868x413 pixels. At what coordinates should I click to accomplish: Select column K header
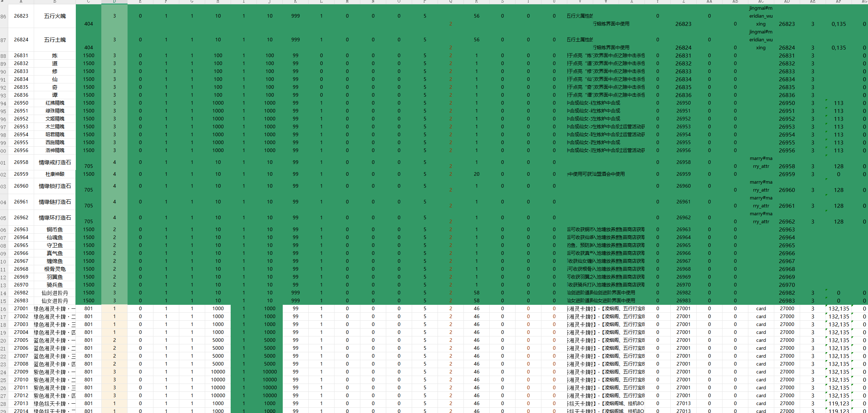click(x=295, y=1)
